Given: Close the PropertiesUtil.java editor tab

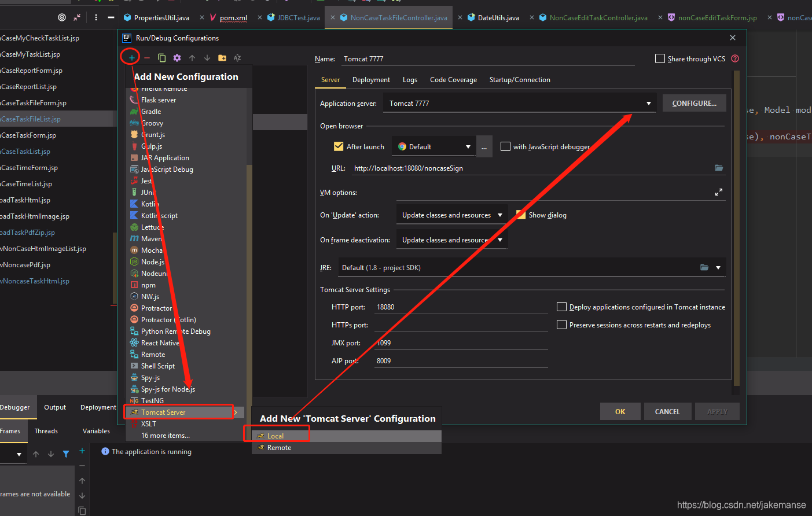Looking at the screenshot, I should point(201,18).
